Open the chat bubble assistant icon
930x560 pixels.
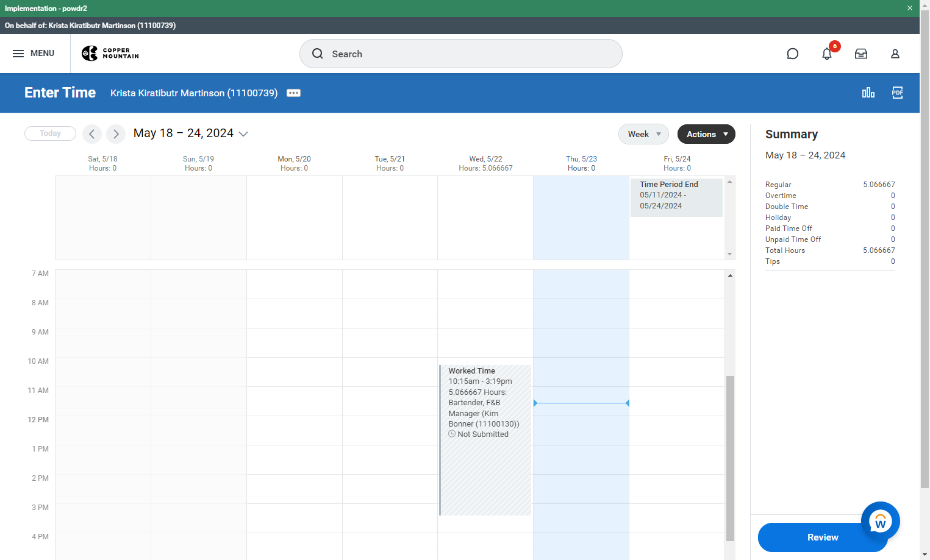(x=792, y=54)
